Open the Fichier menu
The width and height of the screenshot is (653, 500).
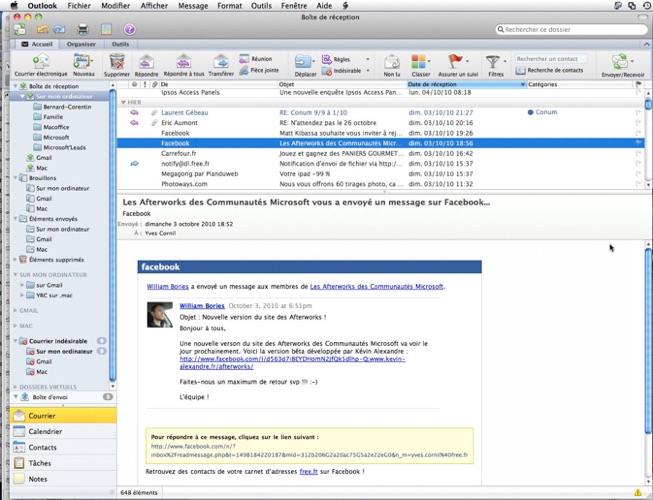(79, 6)
